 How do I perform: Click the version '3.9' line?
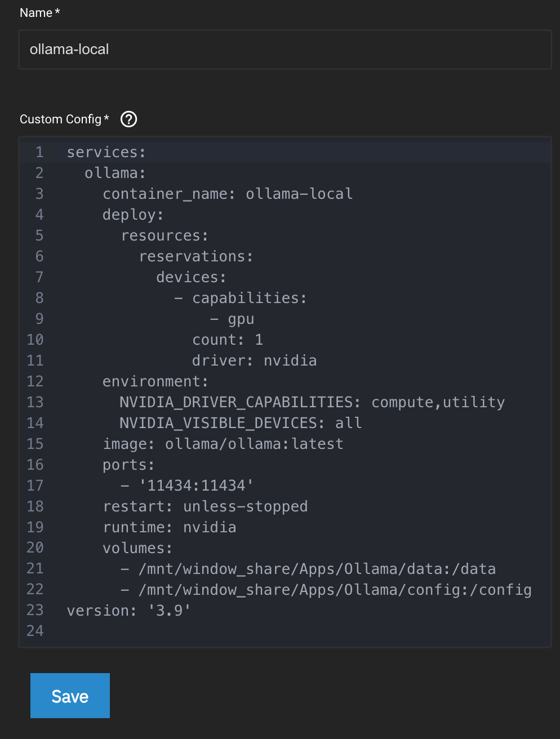click(129, 611)
